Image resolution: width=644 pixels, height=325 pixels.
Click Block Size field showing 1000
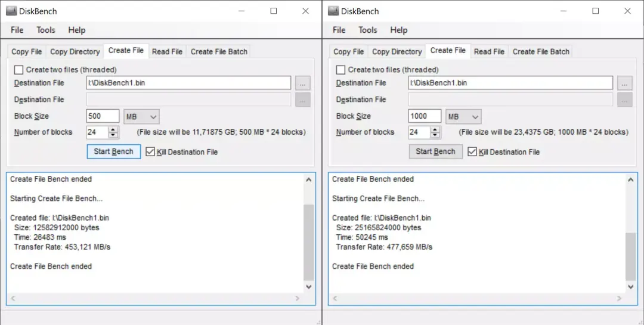click(x=425, y=116)
